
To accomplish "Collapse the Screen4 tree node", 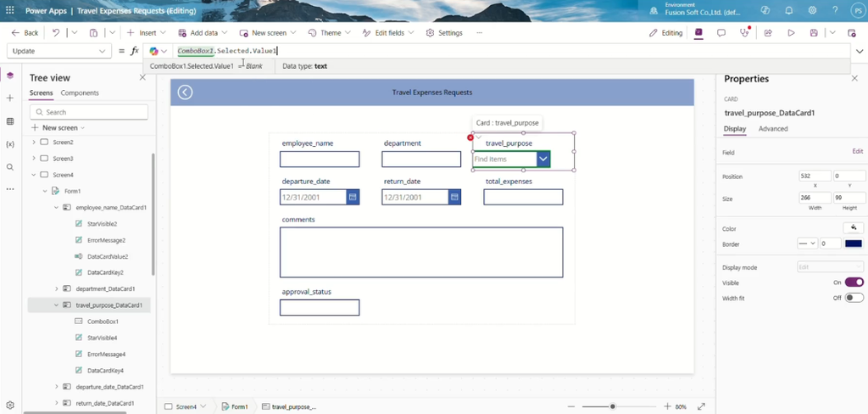I will 34,175.
